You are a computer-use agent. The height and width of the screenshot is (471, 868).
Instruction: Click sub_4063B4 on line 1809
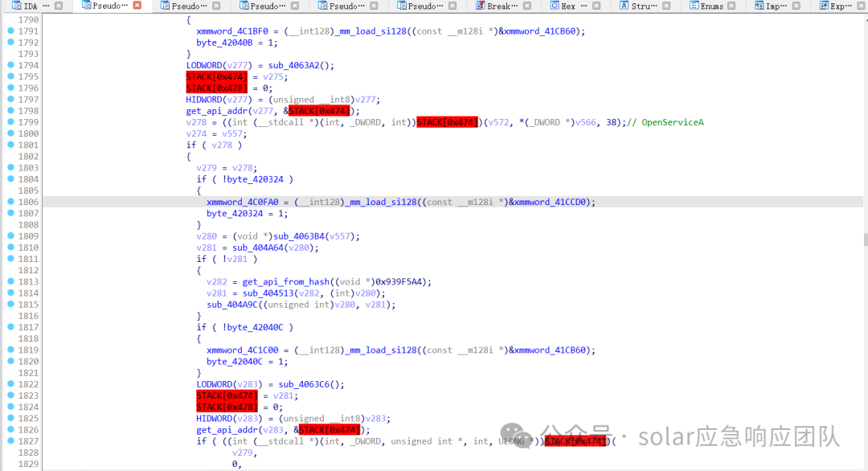(x=299, y=236)
